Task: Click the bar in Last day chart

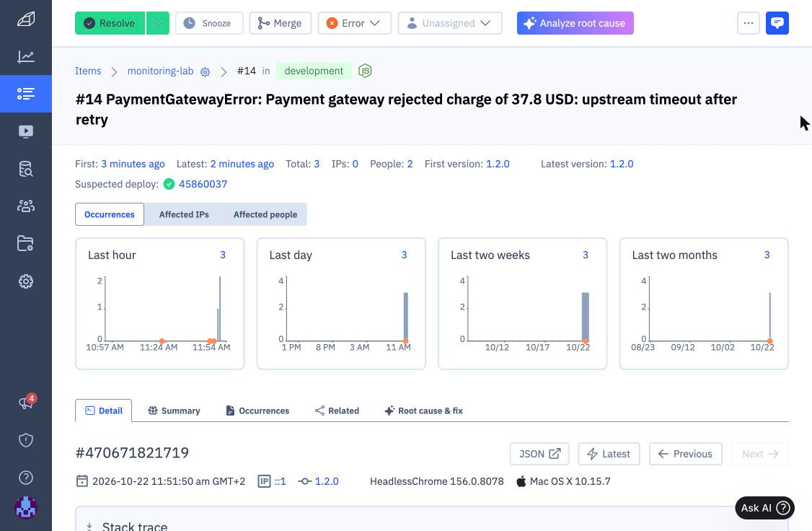Action: coord(406,317)
